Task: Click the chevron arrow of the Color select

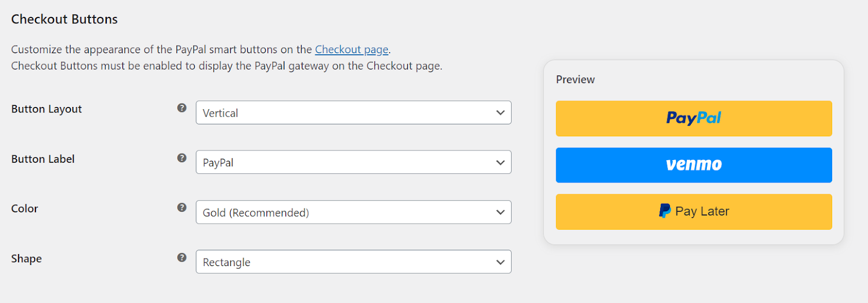Action: (500, 212)
